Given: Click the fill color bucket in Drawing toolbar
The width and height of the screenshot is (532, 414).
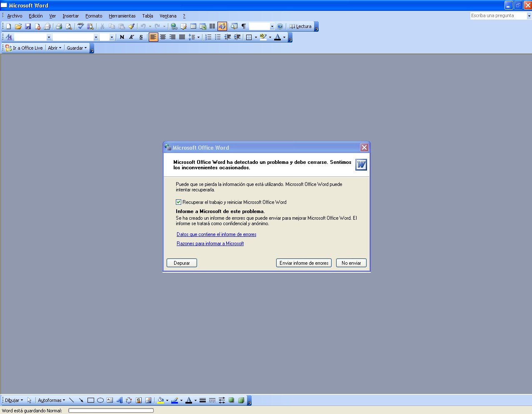Looking at the screenshot, I should 160,400.
